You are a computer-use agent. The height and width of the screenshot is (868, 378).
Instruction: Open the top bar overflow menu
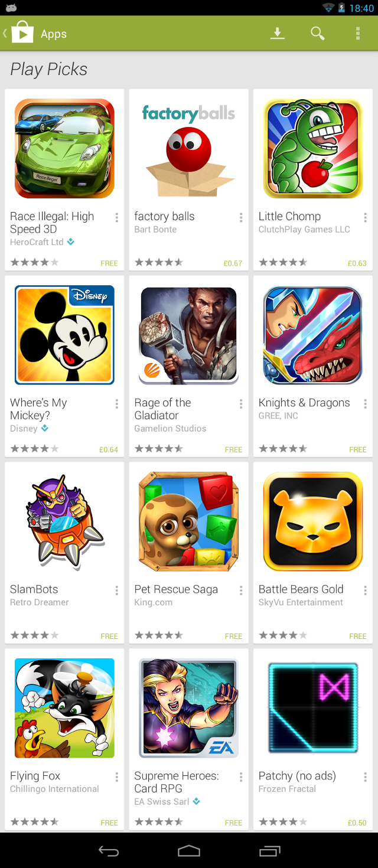tap(357, 34)
